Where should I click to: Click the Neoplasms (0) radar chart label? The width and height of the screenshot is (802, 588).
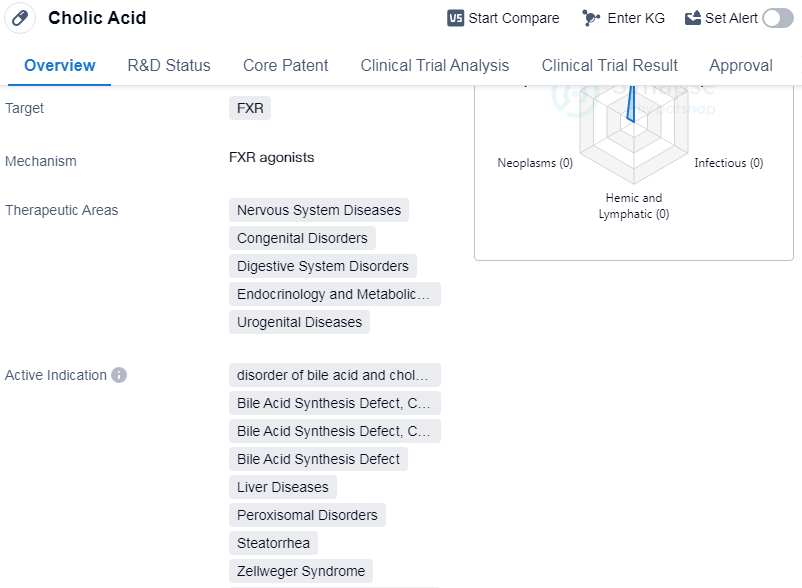535,163
